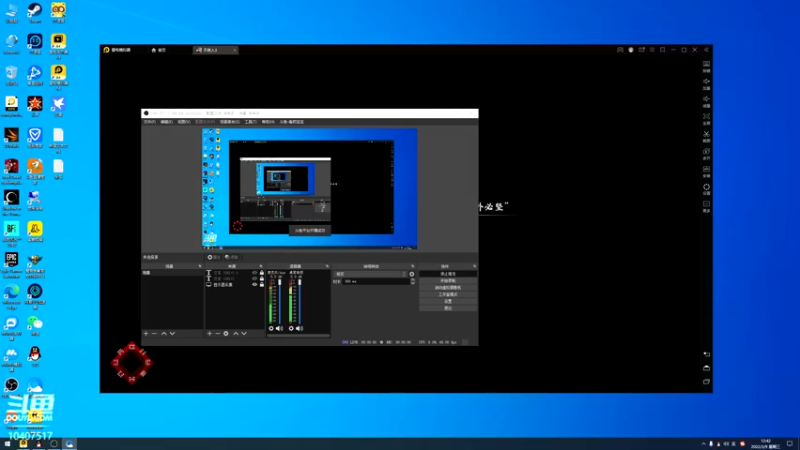Open the scene transition properties gear
The width and height of the screenshot is (800, 450).
coord(412,274)
